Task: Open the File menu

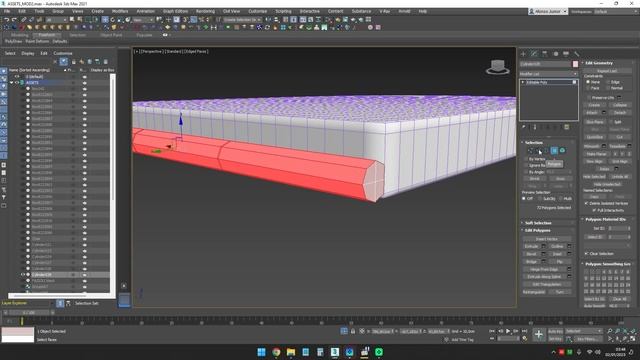Action: click(7, 11)
